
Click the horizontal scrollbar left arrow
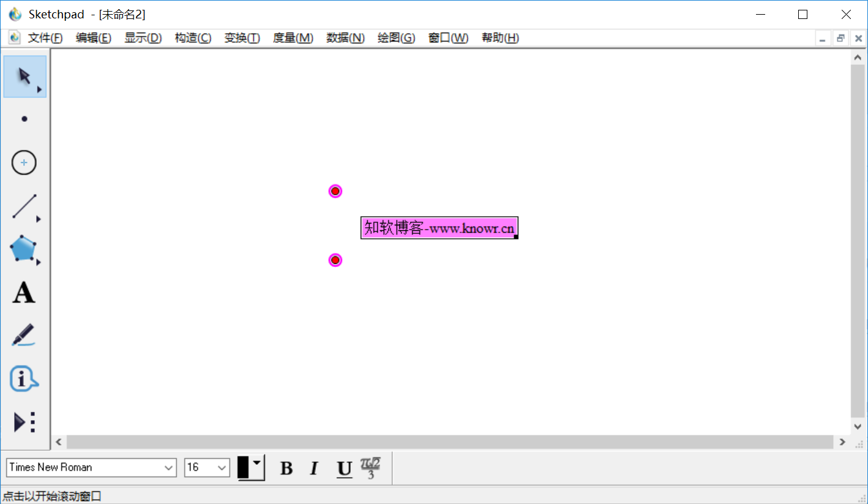59,442
